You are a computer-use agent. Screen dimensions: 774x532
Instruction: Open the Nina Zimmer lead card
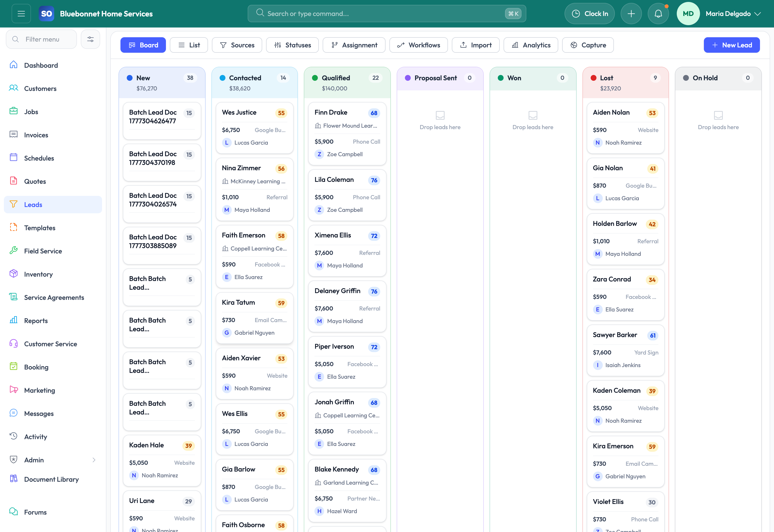(x=254, y=189)
